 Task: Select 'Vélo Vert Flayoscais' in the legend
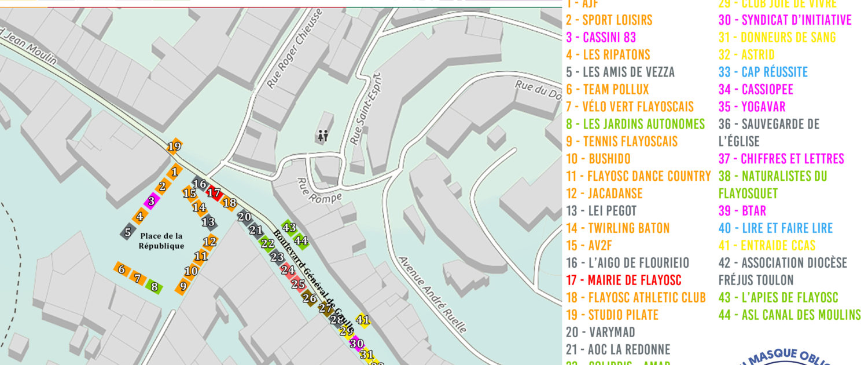630,107
